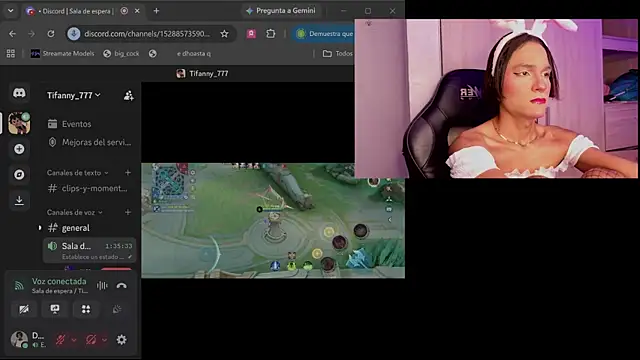Collapse the Canales de texto category

tap(78, 173)
